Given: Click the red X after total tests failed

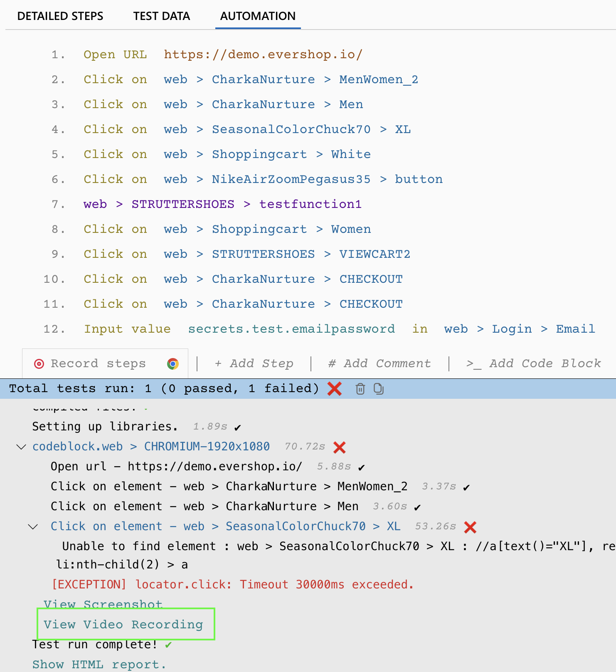Looking at the screenshot, I should tap(334, 389).
